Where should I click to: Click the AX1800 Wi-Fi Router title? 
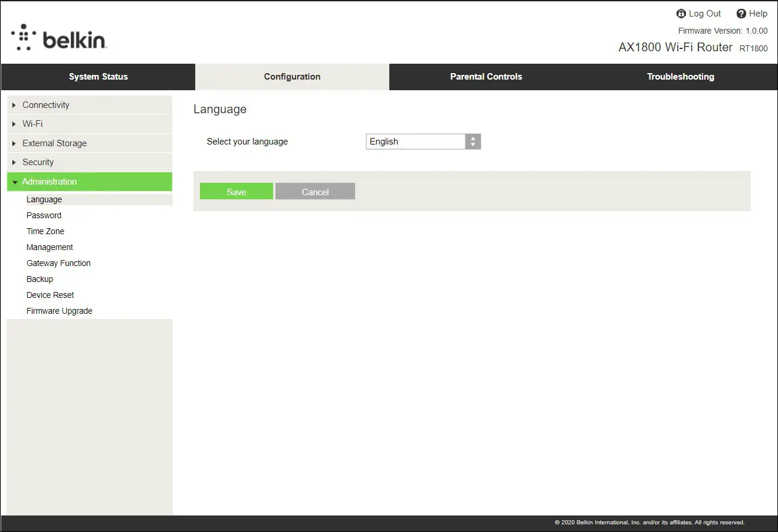675,47
